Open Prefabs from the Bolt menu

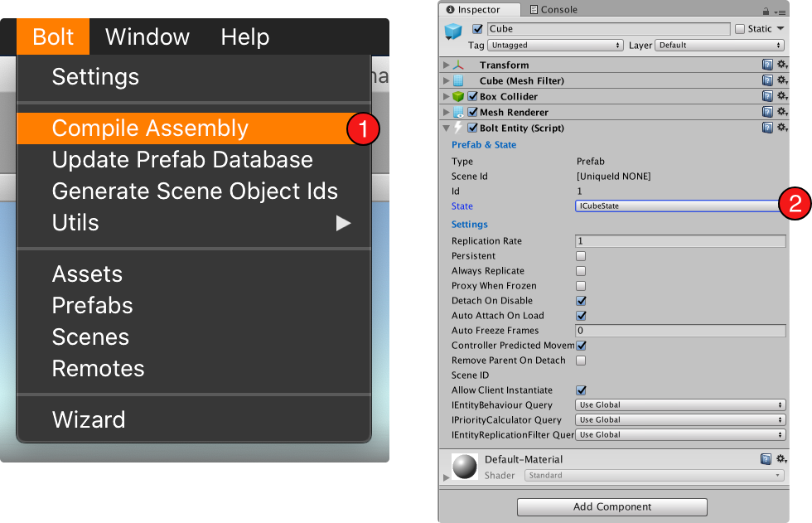[194, 306]
